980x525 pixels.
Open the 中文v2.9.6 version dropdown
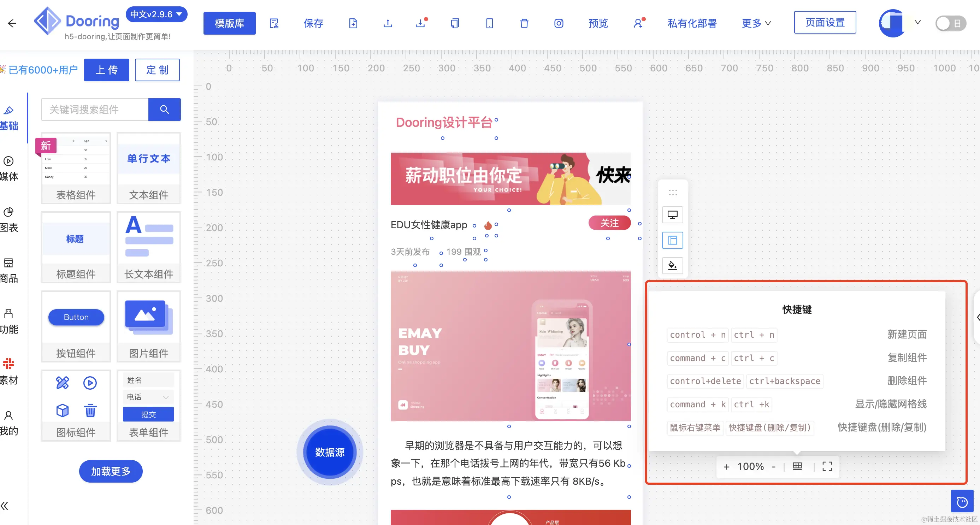click(157, 14)
